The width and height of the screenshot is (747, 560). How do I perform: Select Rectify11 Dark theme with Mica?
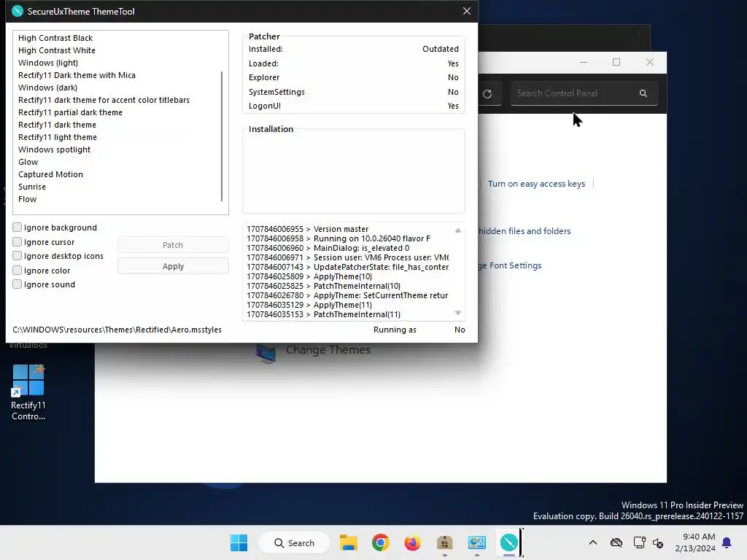click(77, 75)
